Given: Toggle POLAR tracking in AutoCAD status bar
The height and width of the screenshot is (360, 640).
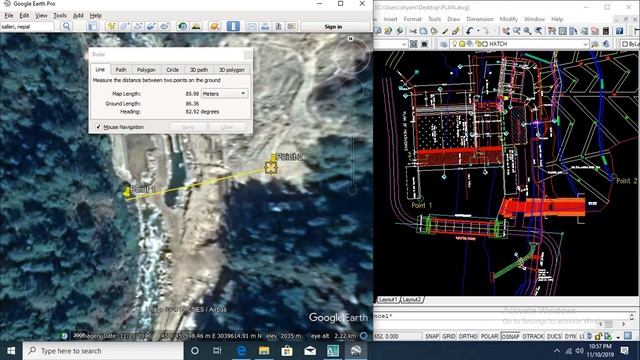Looking at the screenshot, I should click(489, 336).
